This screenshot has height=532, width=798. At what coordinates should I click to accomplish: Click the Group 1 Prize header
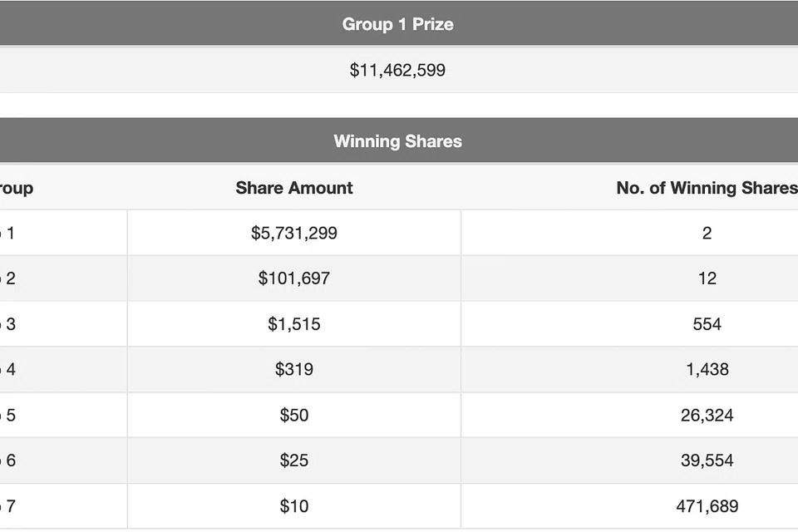tap(397, 24)
